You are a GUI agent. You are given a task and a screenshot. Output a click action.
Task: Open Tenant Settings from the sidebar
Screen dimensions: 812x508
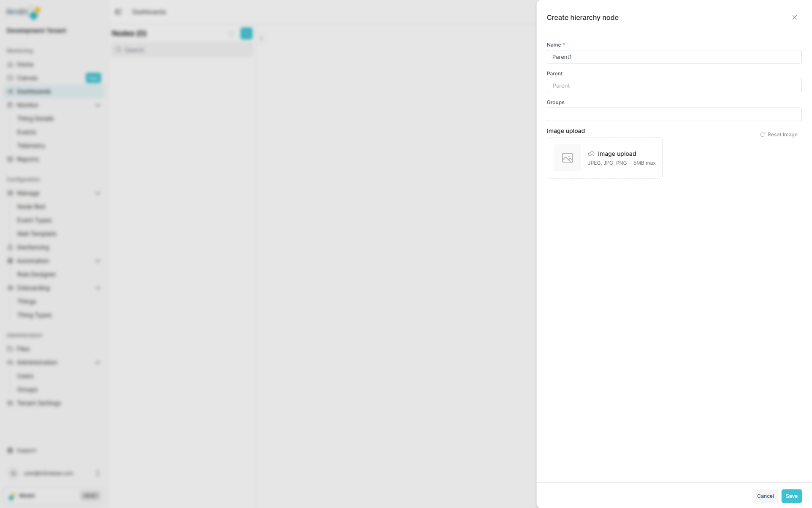(x=38, y=403)
